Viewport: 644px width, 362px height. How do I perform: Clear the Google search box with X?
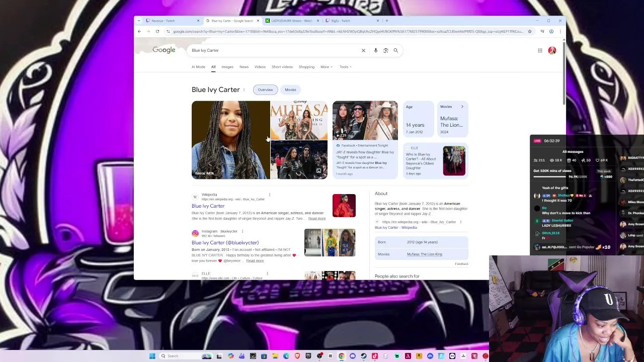pyautogui.click(x=363, y=50)
